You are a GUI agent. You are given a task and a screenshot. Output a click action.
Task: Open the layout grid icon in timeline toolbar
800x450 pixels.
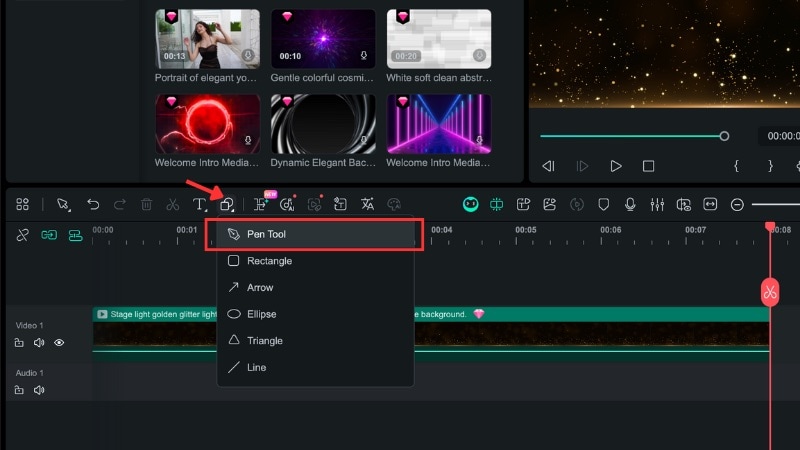click(x=22, y=205)
